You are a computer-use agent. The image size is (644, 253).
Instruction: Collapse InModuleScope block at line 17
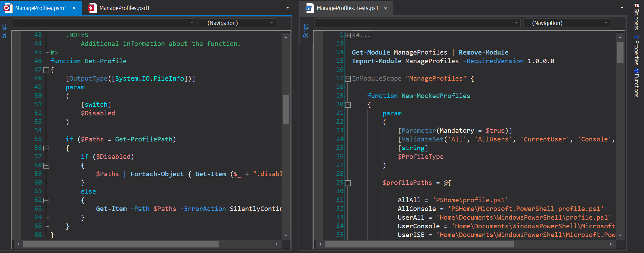[x=348, y=79]
